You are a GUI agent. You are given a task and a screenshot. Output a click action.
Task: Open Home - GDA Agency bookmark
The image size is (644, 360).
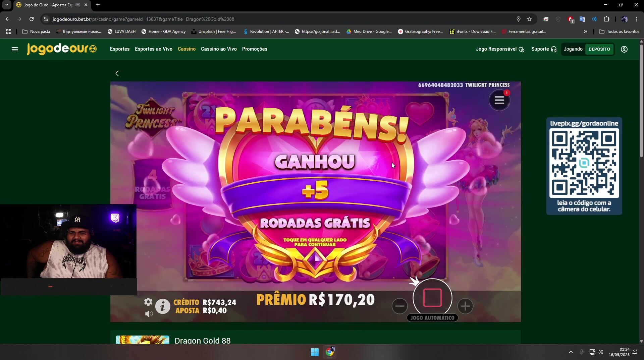point(163,32)
